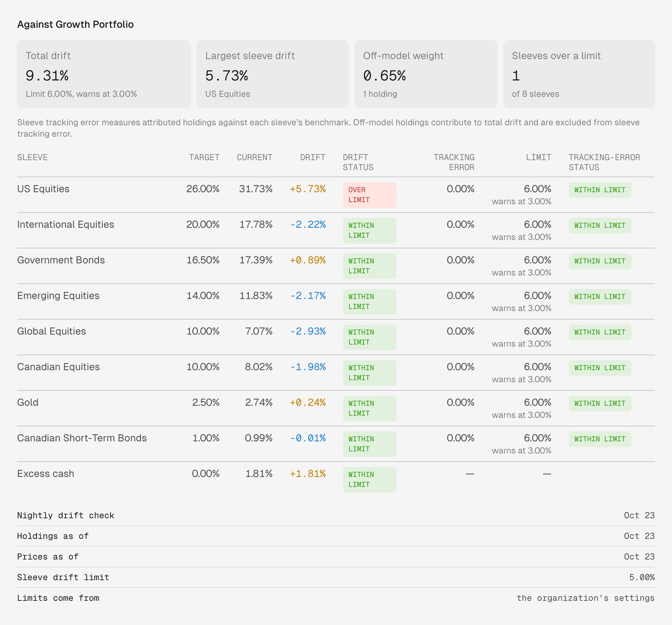Select the Canadian Equities sleeve name
The height and width of the screenshot is (625, 672).
coord(58,367)
